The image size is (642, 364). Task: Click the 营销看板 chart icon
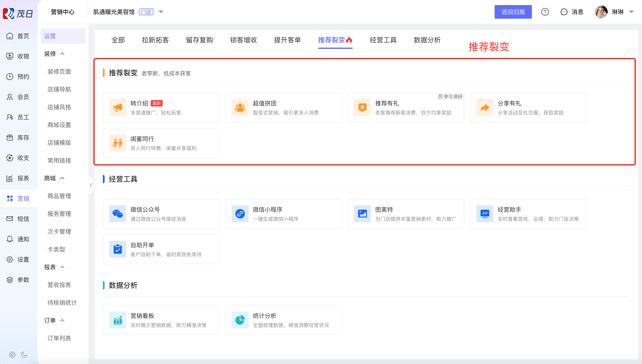coord(118,320)
